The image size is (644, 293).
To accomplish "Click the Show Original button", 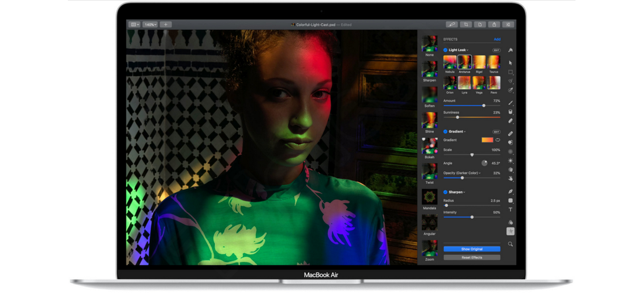I will [472, 249].
